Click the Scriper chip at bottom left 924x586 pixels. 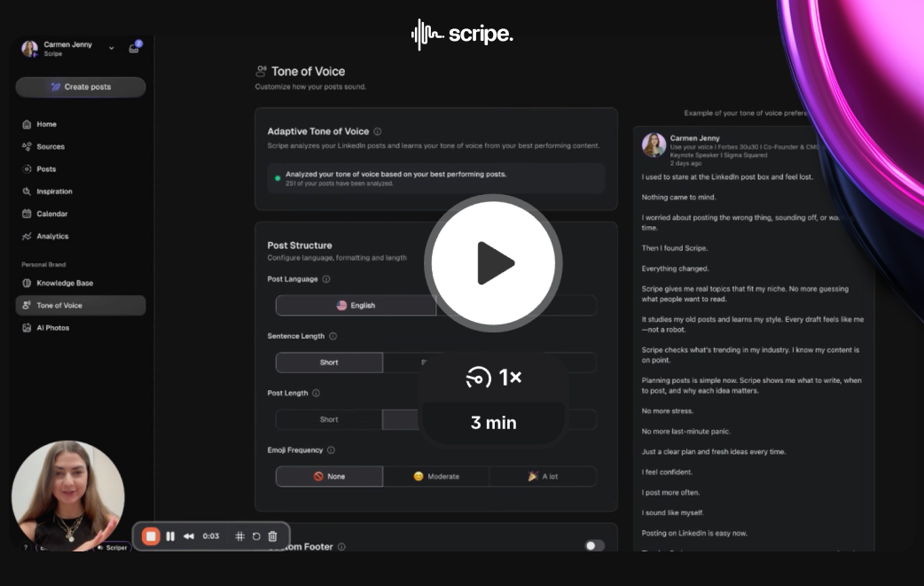[113, 547]
